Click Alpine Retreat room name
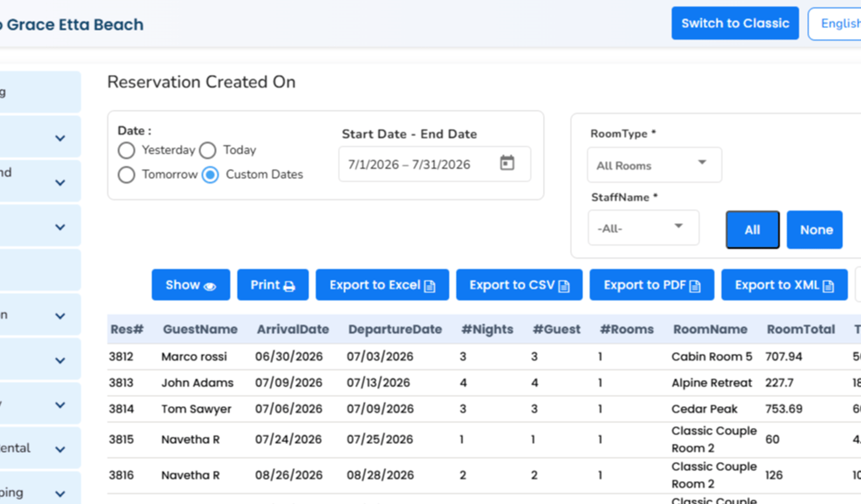 click(x=711, y=383)
